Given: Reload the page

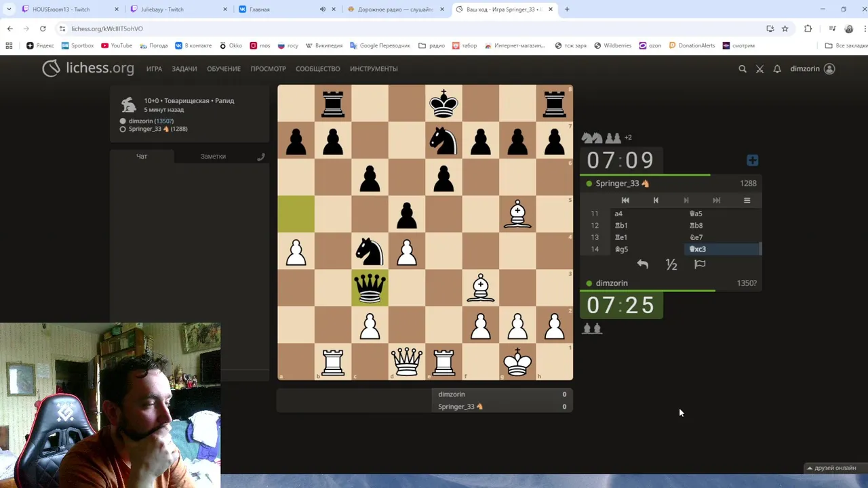Looking at the screenshot, I should pos(43,28).
